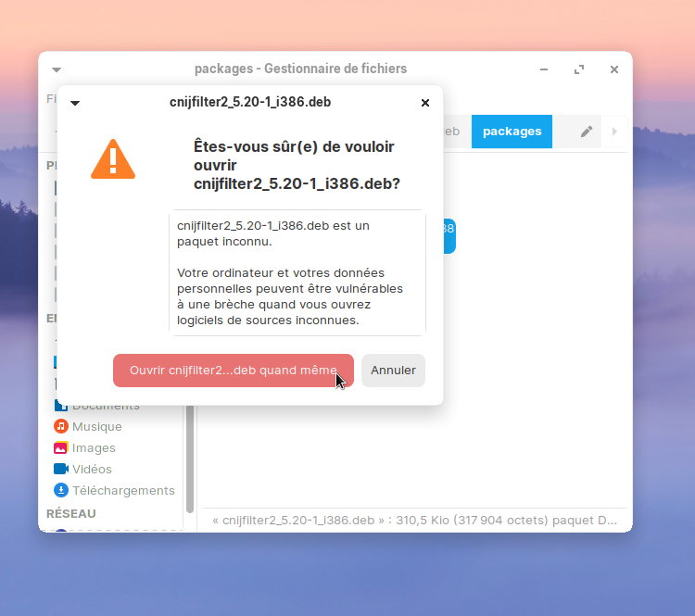Open the dialog's title bar dropdown arrow
Screen dimensions: 695x616
(75, 103)
